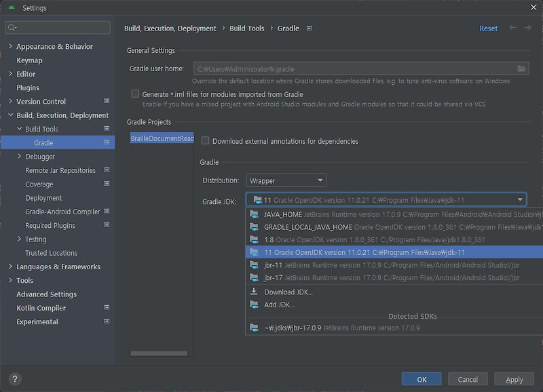Check Download external annotations for dependencies

tap(205, 140)
